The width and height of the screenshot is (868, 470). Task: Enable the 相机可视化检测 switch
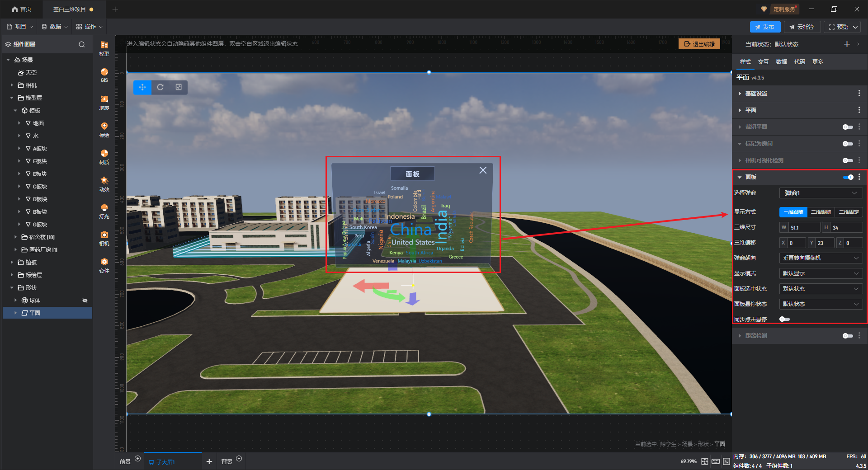click(x=848, y=160)
